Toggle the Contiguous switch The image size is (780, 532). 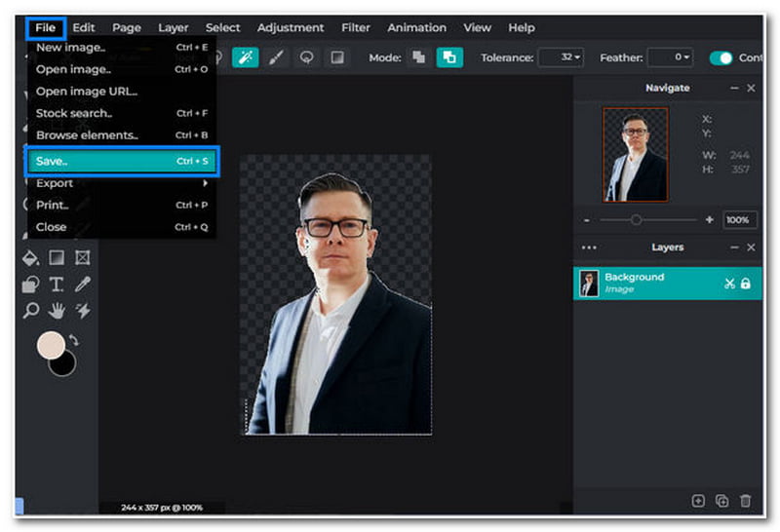click(x=721, y=57)
